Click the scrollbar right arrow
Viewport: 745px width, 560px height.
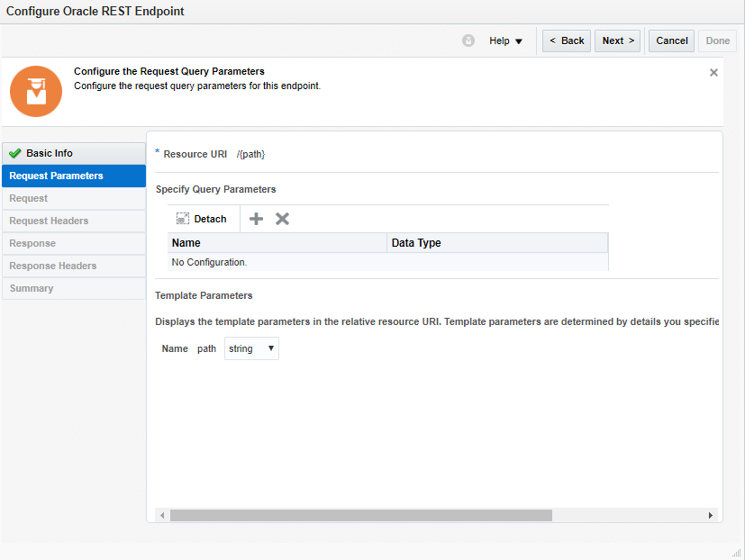[x=710, y=515]
